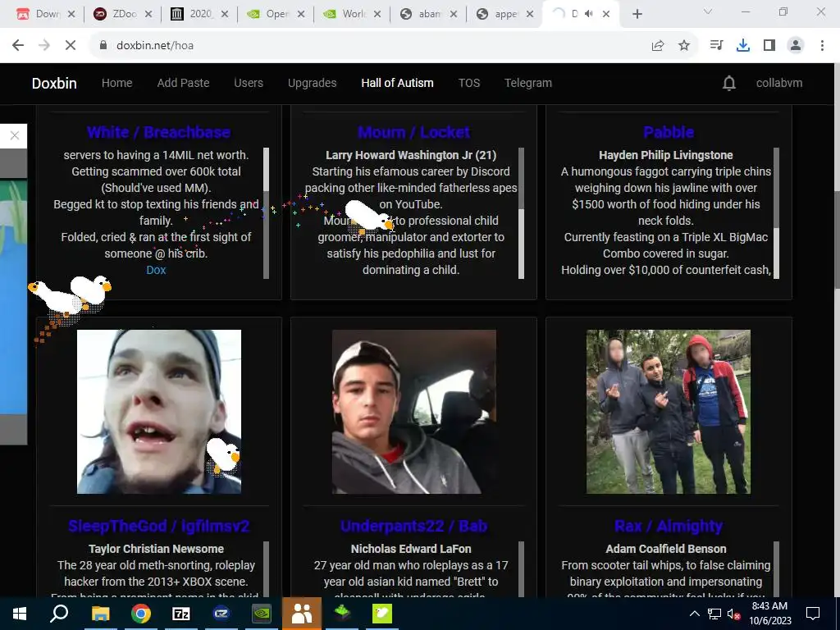
Task: Click the muted volume tray icon
Action: (x=733, y=614)
